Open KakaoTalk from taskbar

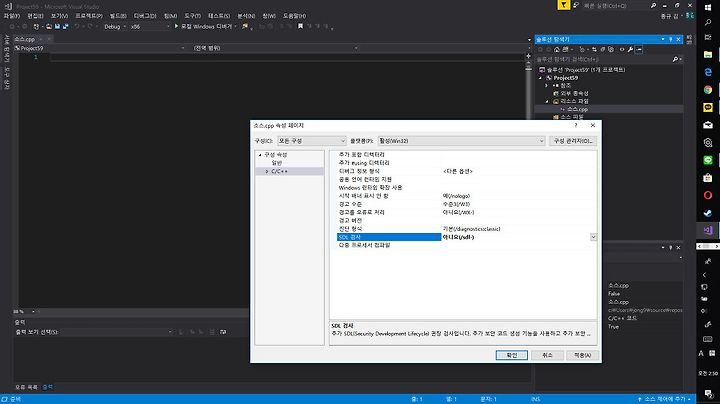[708, 107]
